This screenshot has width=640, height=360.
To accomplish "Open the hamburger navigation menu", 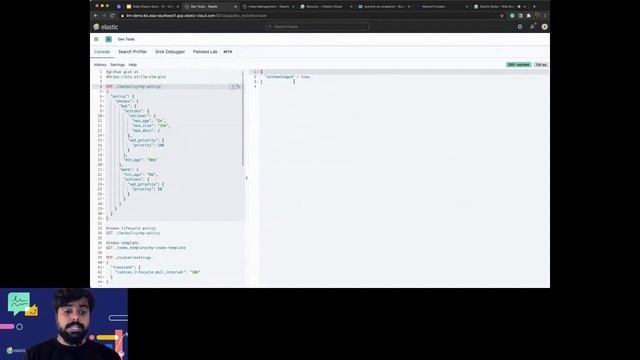I will (x=96, y=39).
